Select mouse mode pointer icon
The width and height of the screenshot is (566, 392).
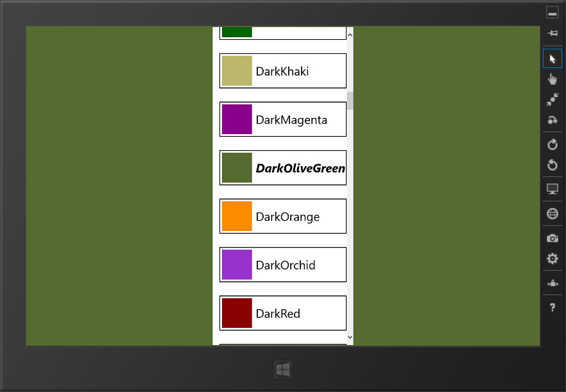coord(553,58)
